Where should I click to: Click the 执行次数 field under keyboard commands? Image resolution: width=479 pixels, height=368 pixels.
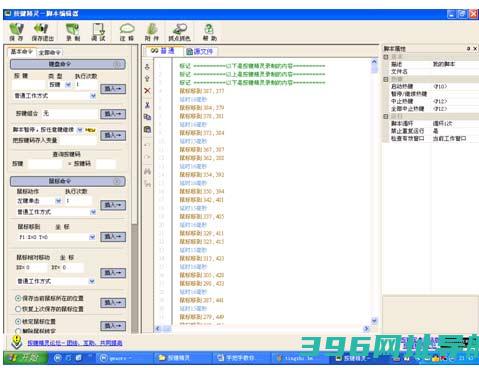click(x=85, y=85)
